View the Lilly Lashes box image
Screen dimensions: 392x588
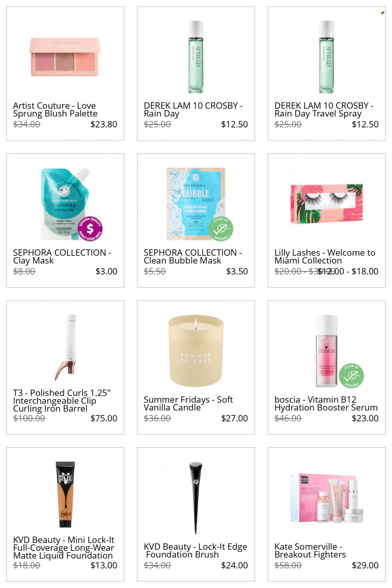click(x=326, y=204)
